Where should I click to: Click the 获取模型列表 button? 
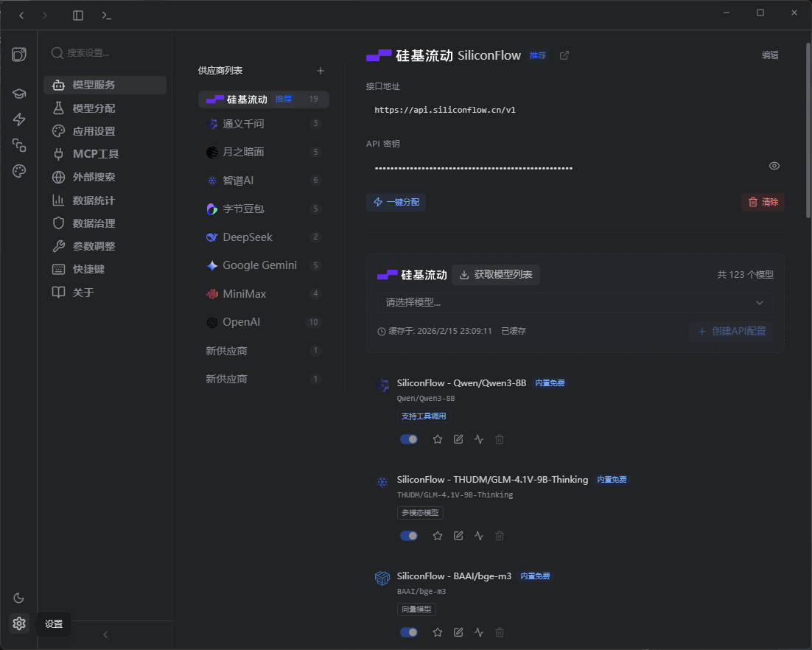[495, 274]
